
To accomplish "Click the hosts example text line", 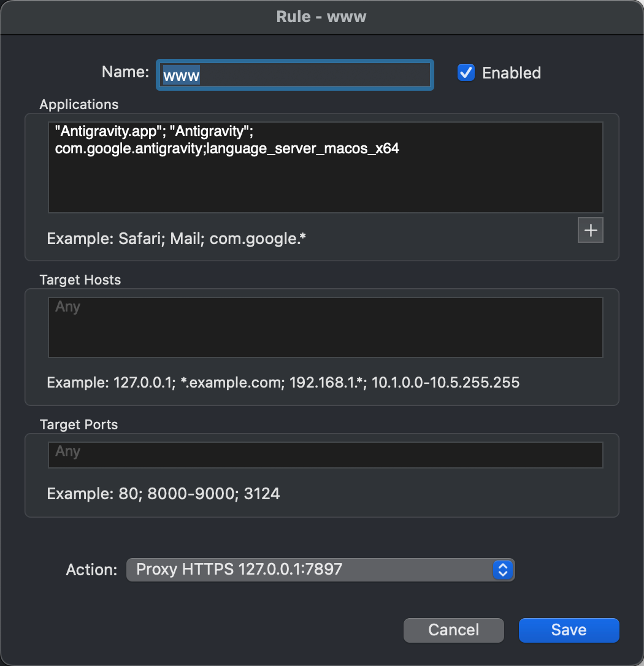I will [283, 383].
